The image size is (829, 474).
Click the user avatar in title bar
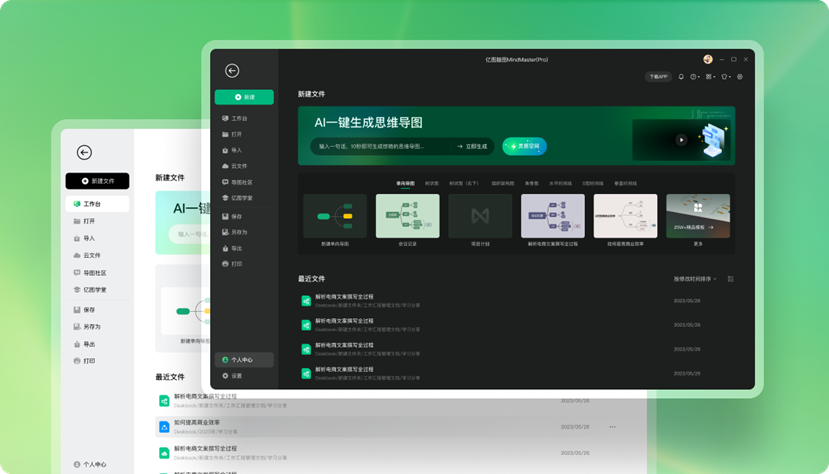(x=708, y=60)
